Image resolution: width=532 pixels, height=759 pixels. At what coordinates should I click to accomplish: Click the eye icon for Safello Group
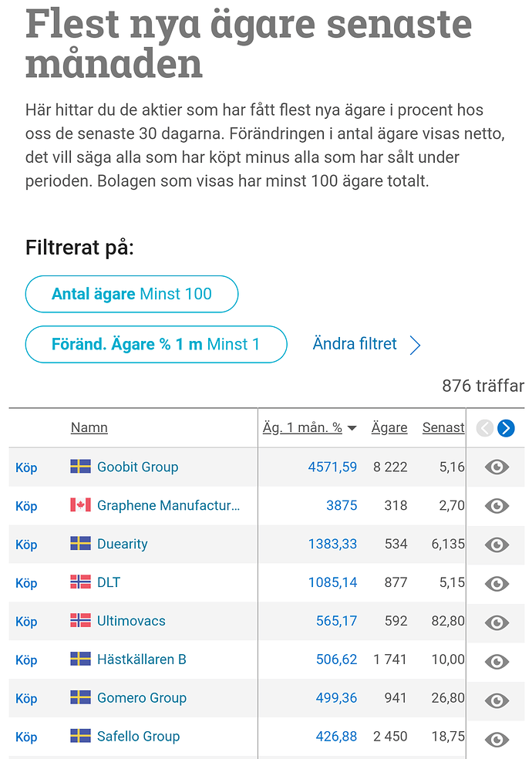(497, 738)
